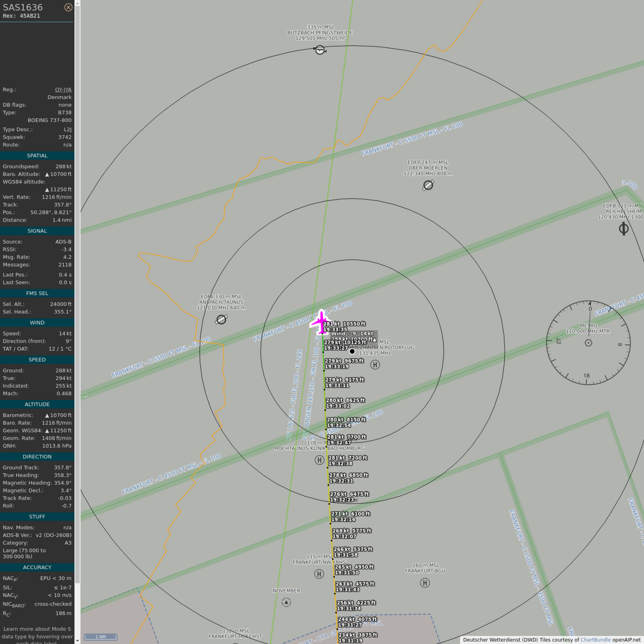The height and width of the screenshot is (644, 644).
Task: Click the scroll down arrow of the sidebar
Action: point(77,640)
